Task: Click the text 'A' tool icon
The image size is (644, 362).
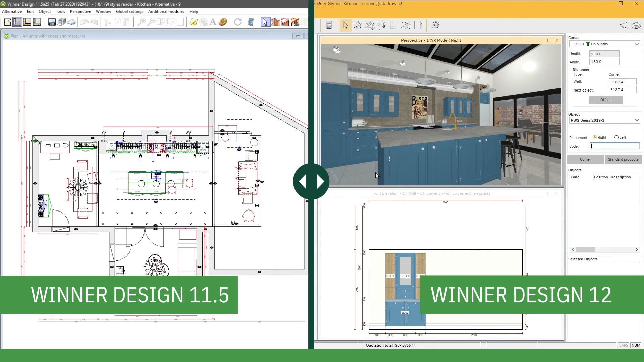Action: [x=213, y=22]
